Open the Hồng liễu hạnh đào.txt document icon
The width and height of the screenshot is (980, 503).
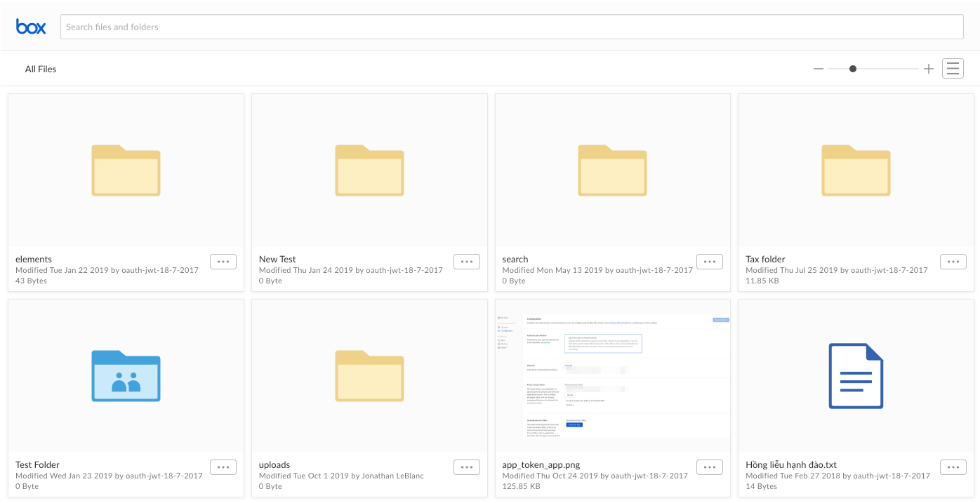click(x=856, y=376)
